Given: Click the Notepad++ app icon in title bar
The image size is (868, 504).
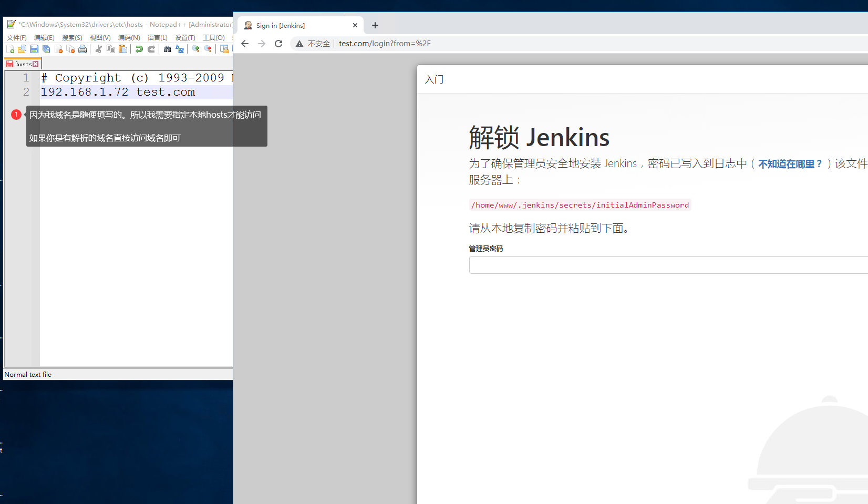Looking at the screenshot, I should point(11,24).
